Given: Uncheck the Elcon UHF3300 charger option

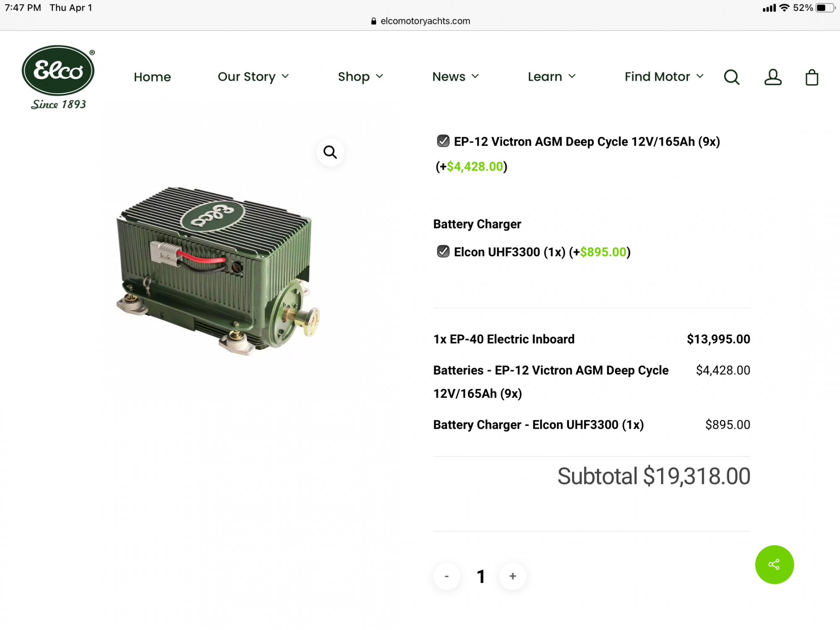Looking at the screenshot, I should coord(443,252).
